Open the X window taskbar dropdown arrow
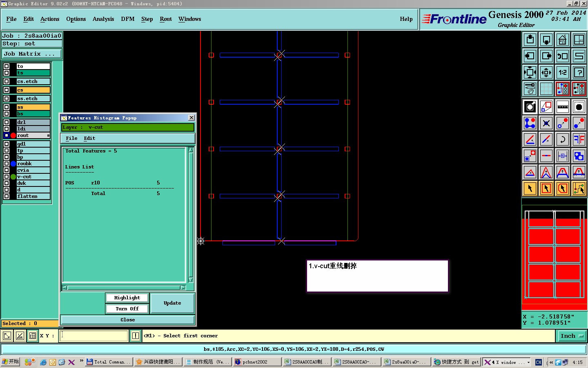Viewport: 588px width, 368px height. click(528, 362)
